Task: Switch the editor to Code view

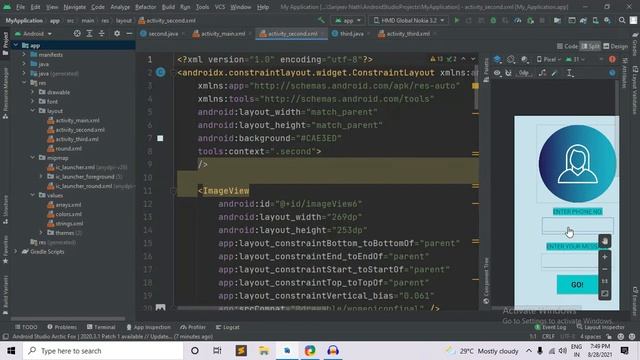Action: [567, 46]
